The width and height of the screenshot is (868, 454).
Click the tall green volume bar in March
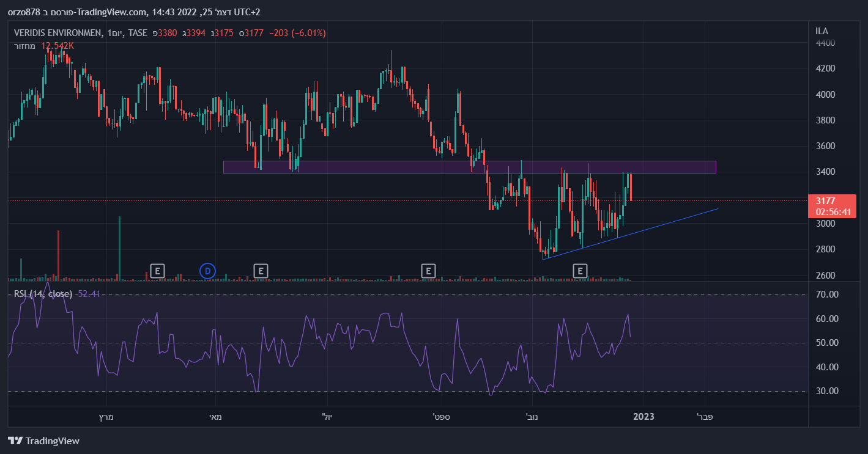click(x=119, y=248)
